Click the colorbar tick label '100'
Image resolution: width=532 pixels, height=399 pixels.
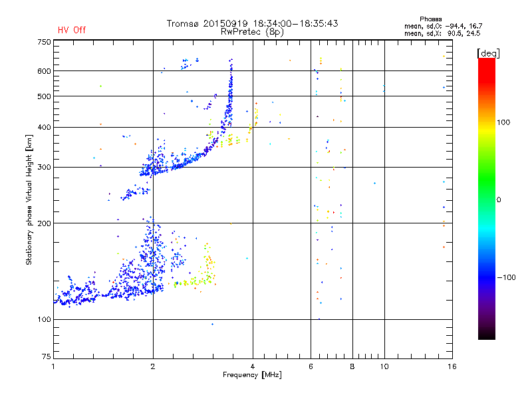(x=503, y=122)
